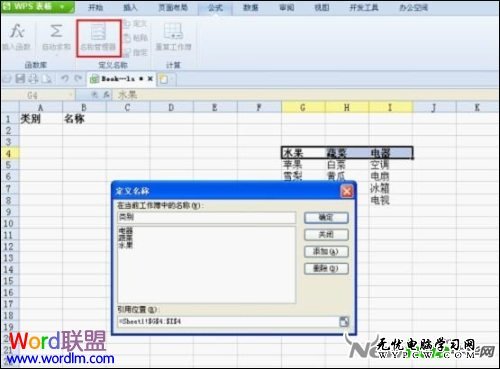Open the 办公空间 ribbon tab

[413, 7]
